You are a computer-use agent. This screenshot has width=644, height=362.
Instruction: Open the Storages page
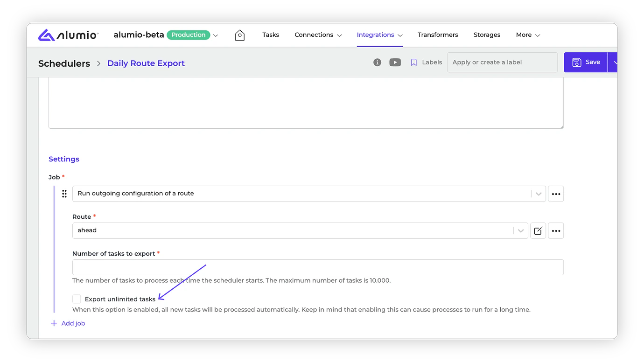(x=487, y=35)
